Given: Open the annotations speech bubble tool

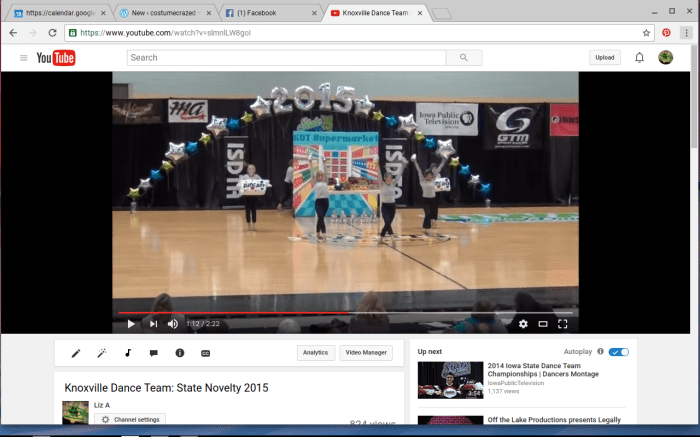Looking at the screenshot, I should (x=154, y=353).
